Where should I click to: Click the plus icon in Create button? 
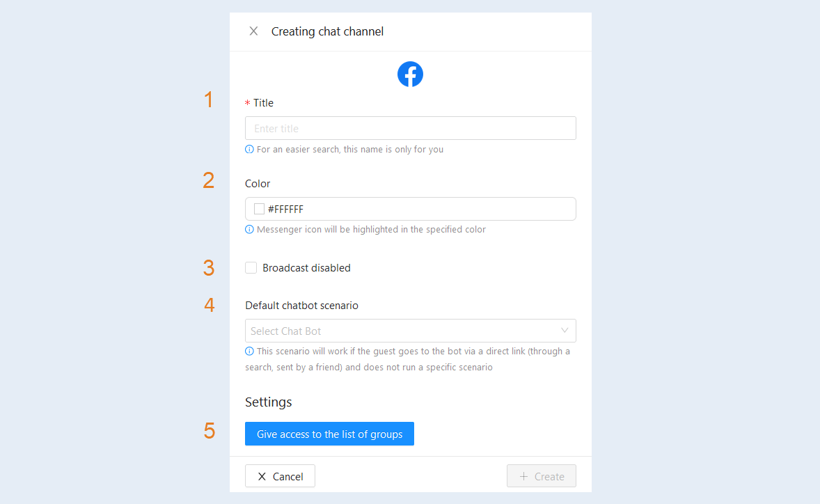pyautogui.click(x=523, y=476)
